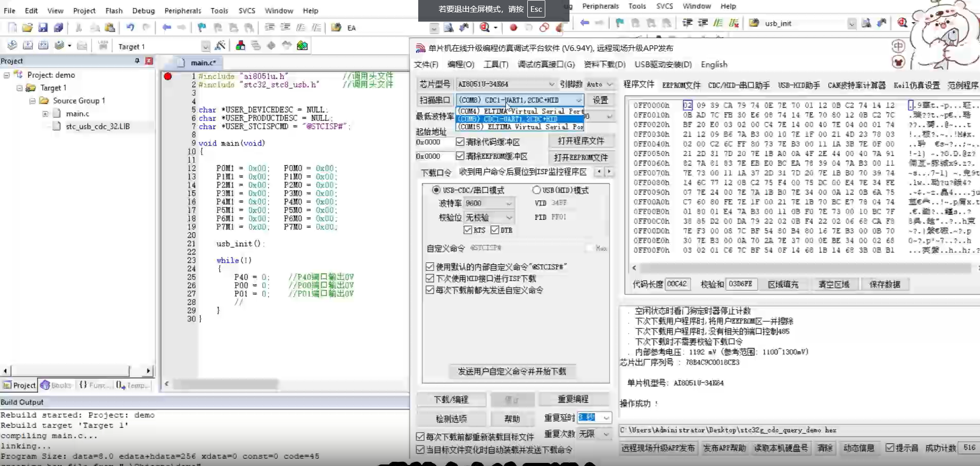Click the Translate current file icon
Screen dimensions: 980x466
point(12,45)
